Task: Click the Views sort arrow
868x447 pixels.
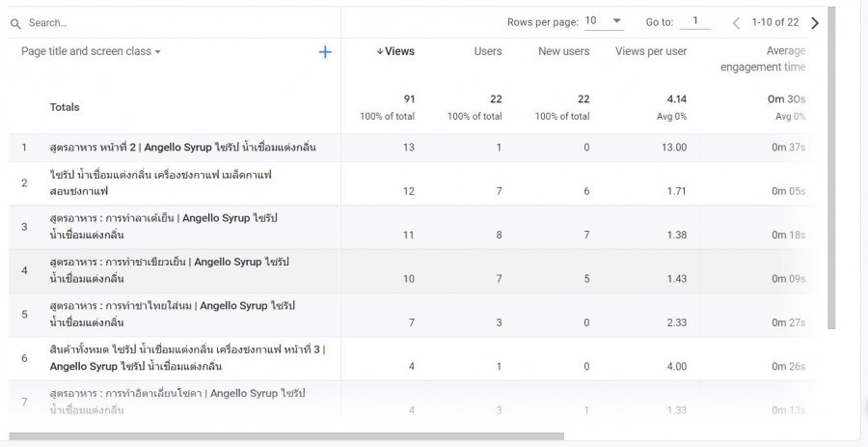Action: click(380, 52)
